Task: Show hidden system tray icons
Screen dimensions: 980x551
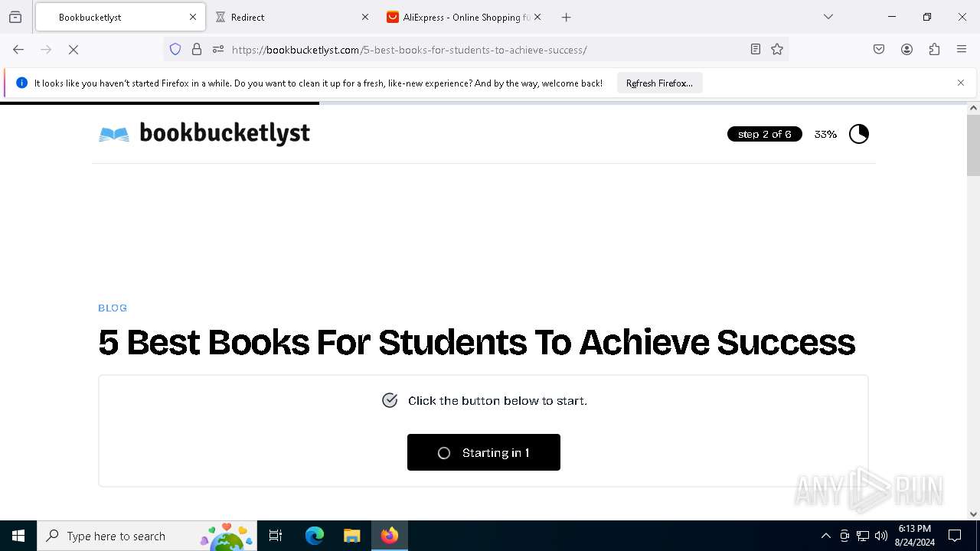Action: coord(825,536)
